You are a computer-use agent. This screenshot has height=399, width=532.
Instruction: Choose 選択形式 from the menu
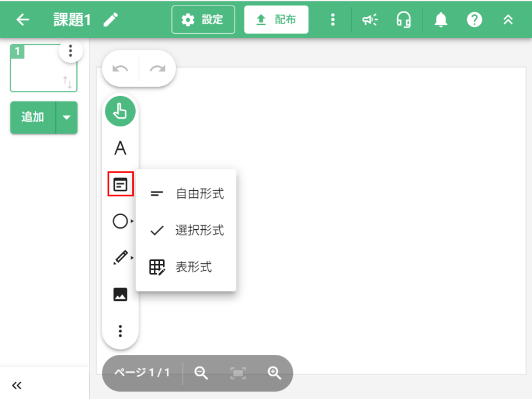[x=186, y=230]
